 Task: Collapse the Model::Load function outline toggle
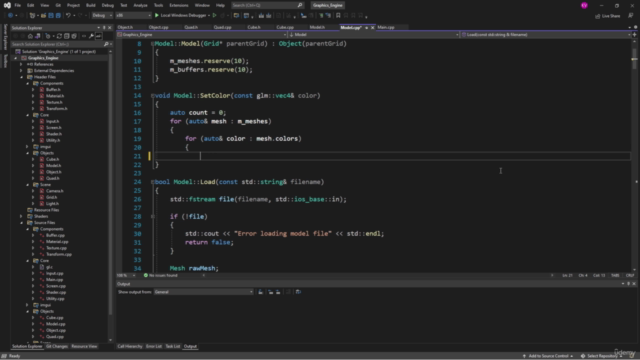(153, 182)
